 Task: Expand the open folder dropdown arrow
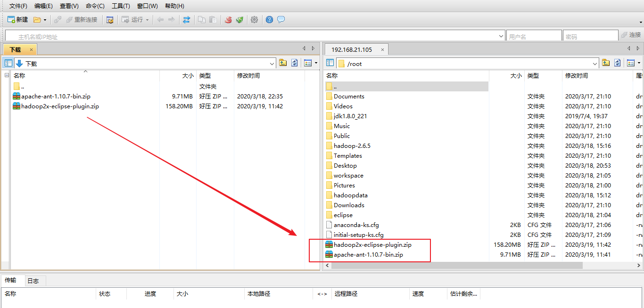[x=45, y=20]
